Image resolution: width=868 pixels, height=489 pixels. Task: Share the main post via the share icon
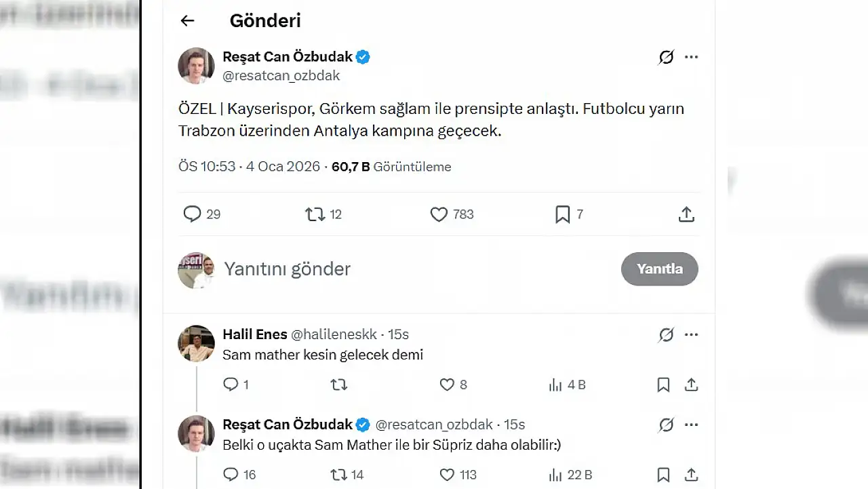tap(686, 214)
